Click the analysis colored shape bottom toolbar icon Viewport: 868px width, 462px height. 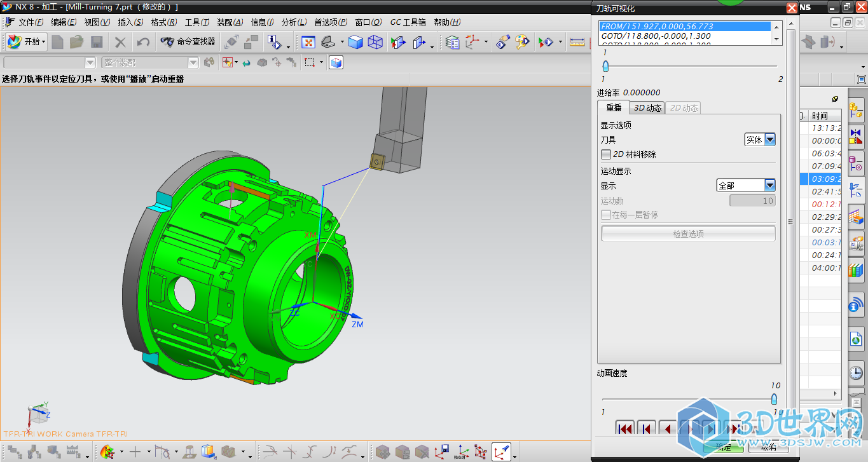(x=108, y=452)
